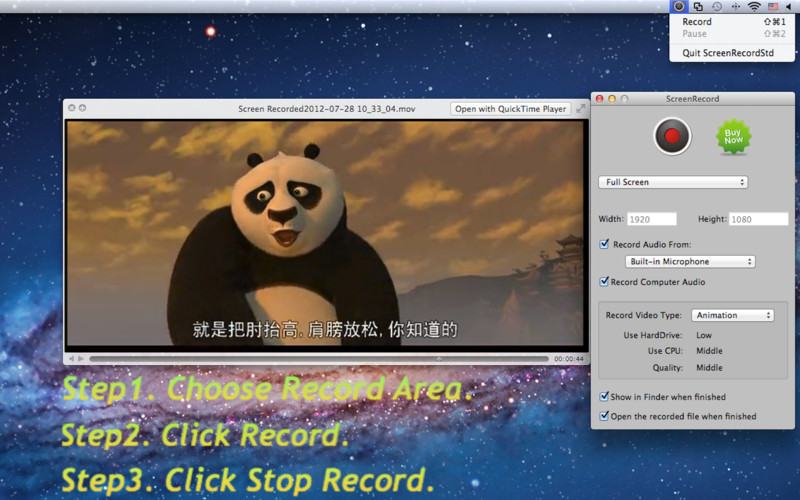Open the Wi-Fi status menu
This screenshot has height=500, width=800.
(x=754, y=7)
